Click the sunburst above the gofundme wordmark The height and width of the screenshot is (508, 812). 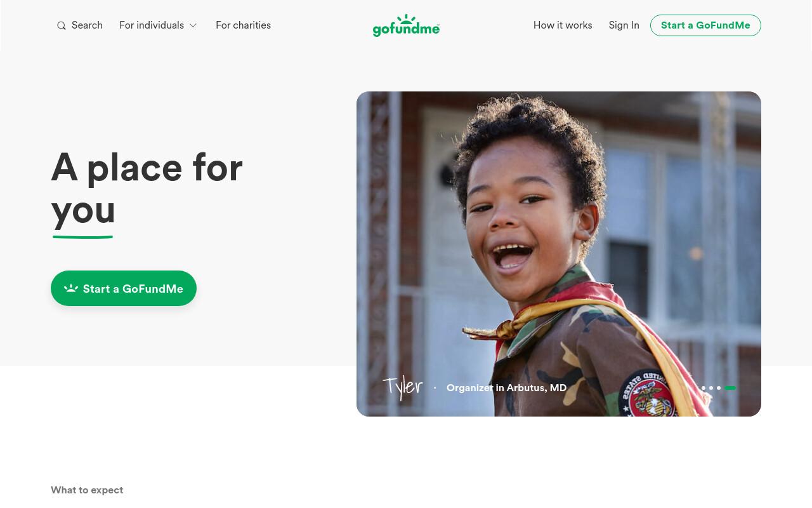click(407, 19)
